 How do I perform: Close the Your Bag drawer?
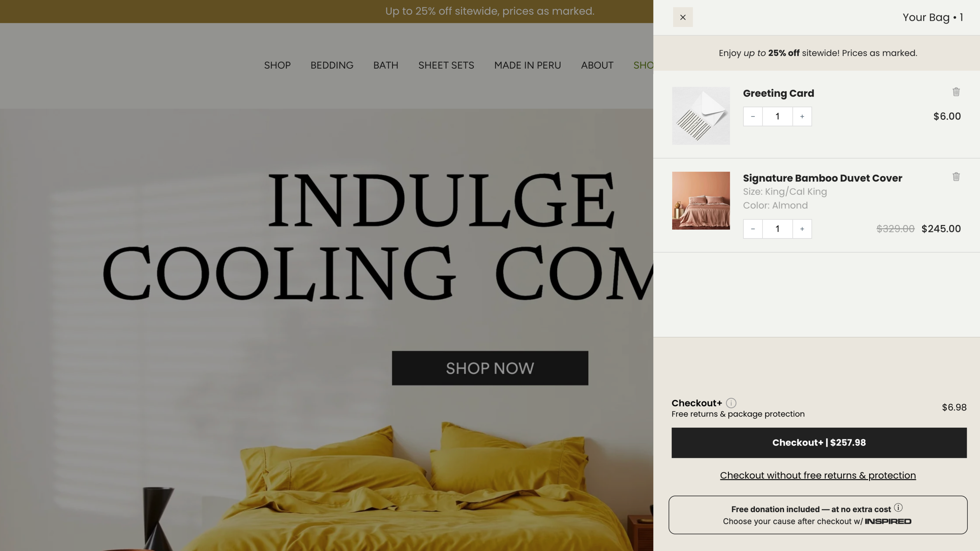[683, 17]
